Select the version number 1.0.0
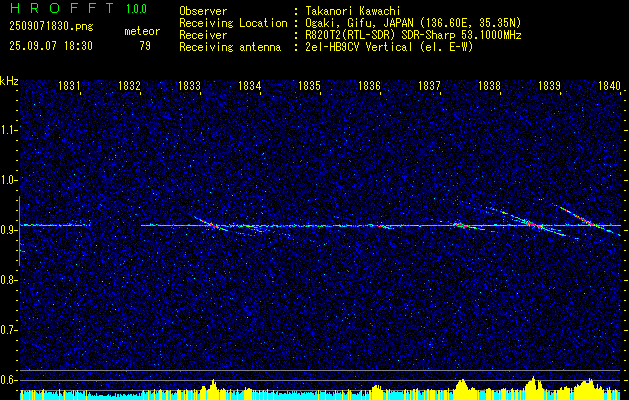Viewport: 629px width, 400px height. click(x=136, y=8)
